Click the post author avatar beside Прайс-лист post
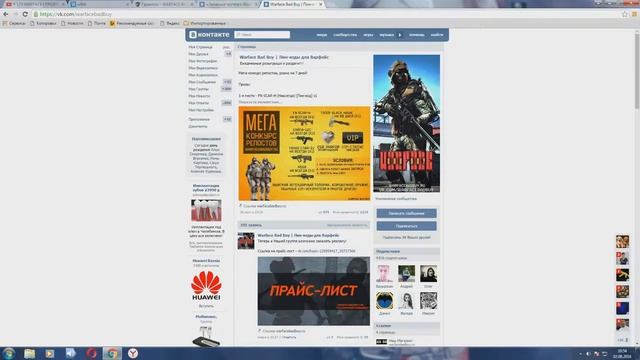 pos(246,241)
